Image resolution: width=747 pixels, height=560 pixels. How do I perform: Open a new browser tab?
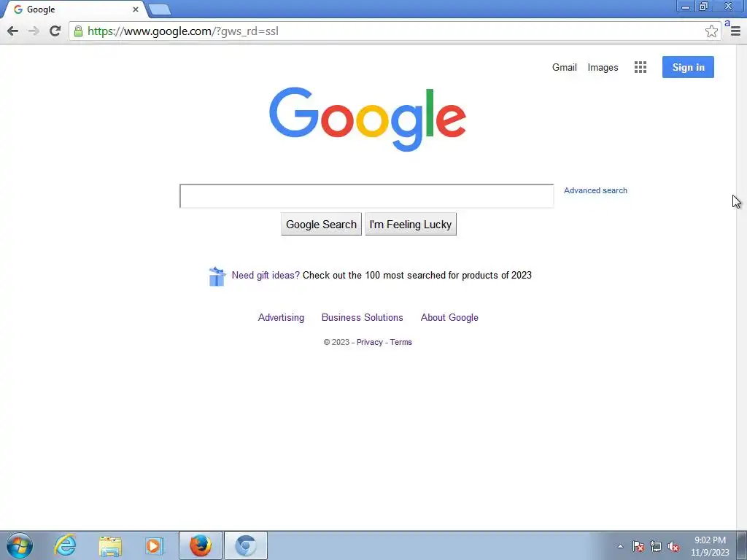point(159,9)
